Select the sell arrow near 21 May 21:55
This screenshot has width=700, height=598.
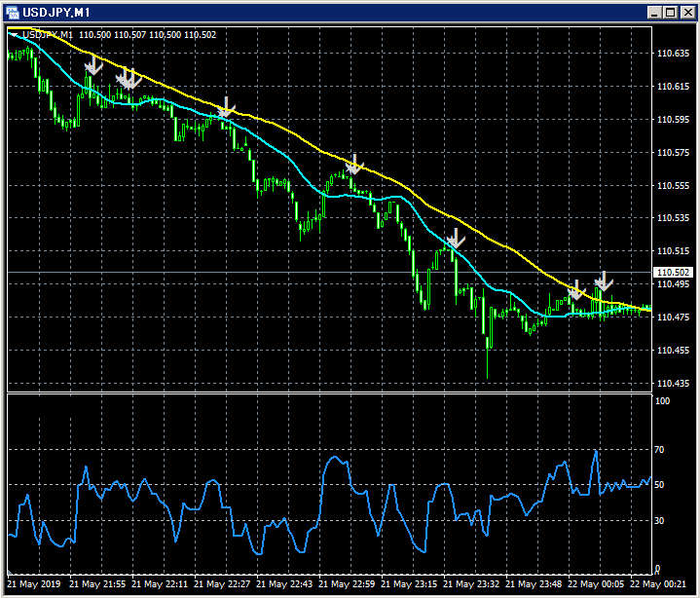pyautogui.click(x=93, y=64)
